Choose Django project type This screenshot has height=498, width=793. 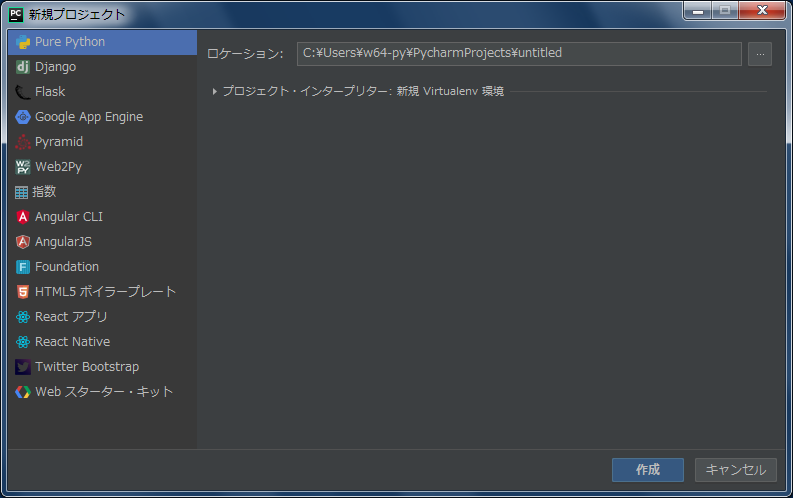tap(102, 67)
